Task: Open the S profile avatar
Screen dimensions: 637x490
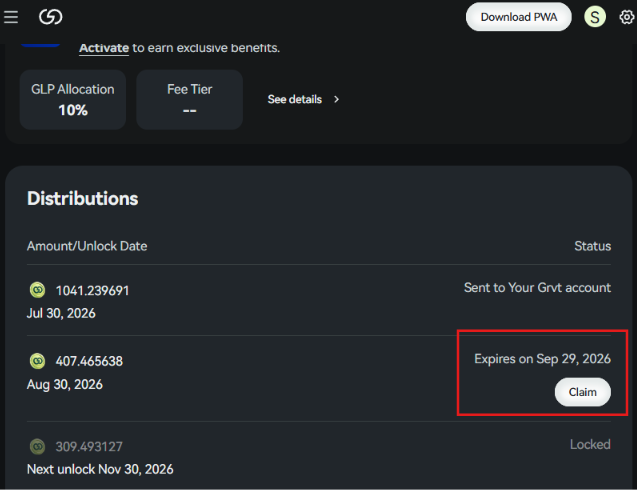Action: point(595,17)
